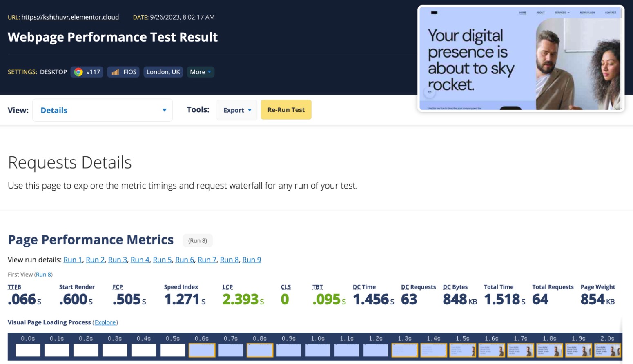The width and height of the screenshot is (633, 364).
Task: Click the 0.0s blank filmstrip frame
Action: 28,350
